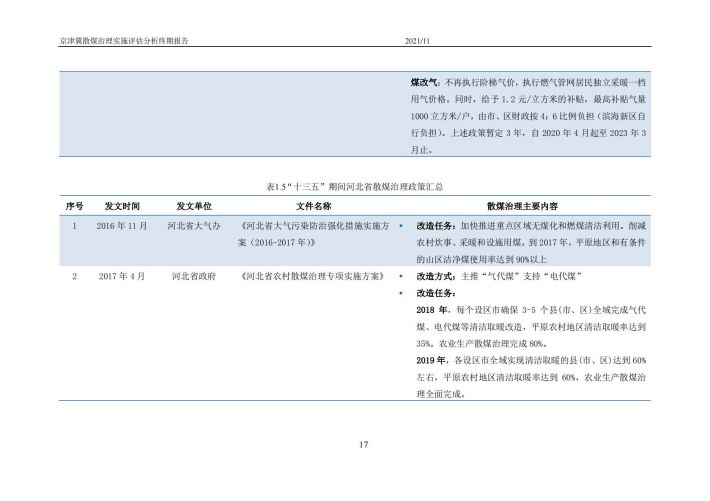The image size is (710, 501).
Task: Click the line starting 35%，农业生产散煤治理完成
Action: click(482, 343)
